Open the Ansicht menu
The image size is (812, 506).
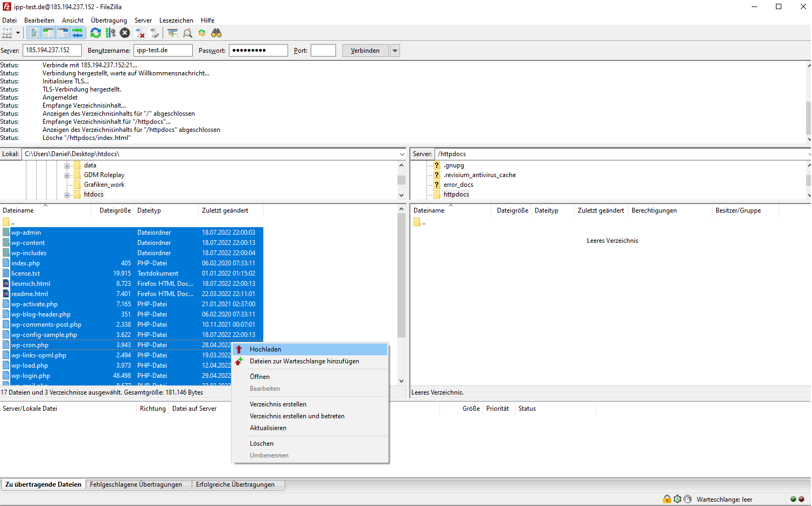click(73, 20)
